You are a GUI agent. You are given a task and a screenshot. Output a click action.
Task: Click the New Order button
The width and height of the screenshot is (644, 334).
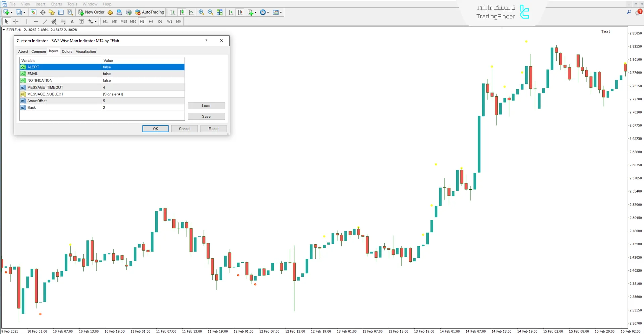click(x=91, y=12)
